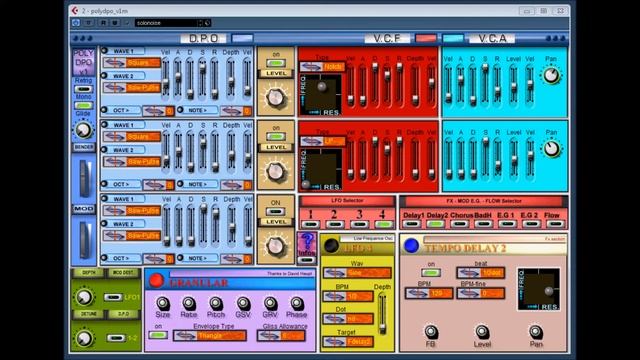Toggle the Granular on switch

(158, 335)
